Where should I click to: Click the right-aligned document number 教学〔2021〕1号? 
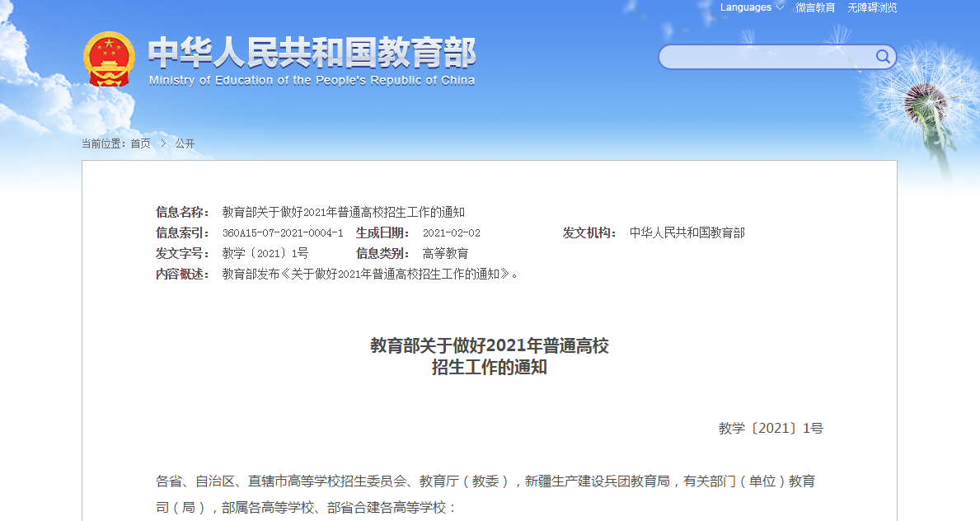click(771, 429)
